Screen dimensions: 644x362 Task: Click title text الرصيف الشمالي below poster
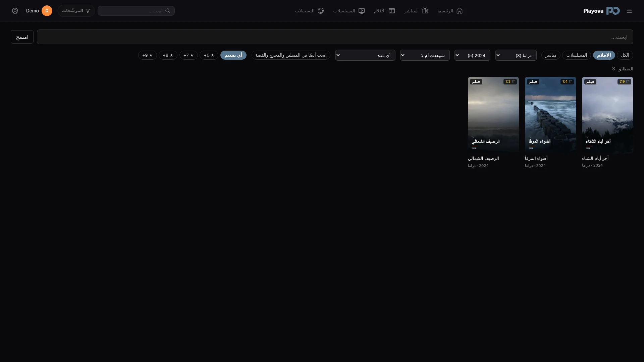[483, 158]
